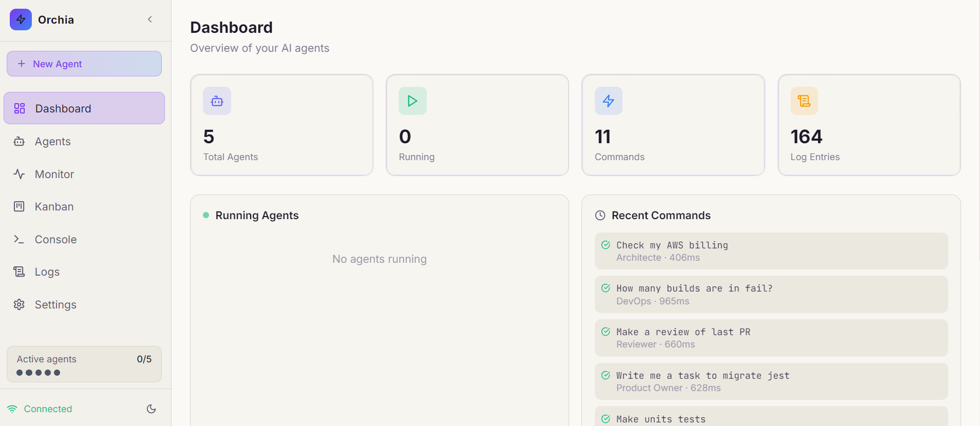Click the 0 Running value
Screen dimensions: 980x426
click(405, 137)
